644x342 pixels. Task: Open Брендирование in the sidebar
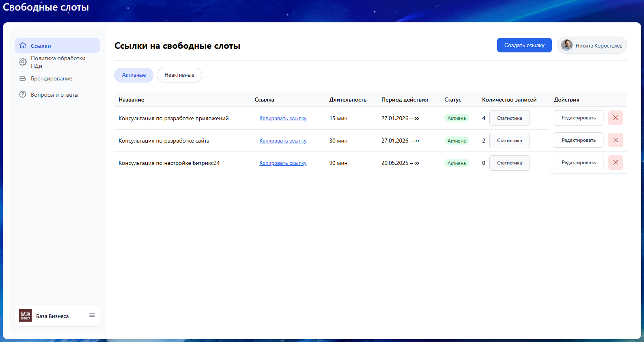pyautogui.click(x=52, y=78)
